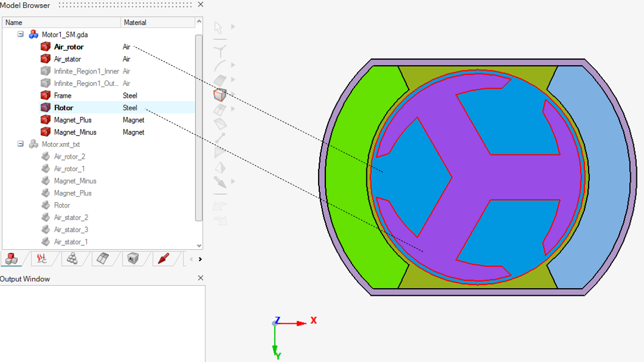Open the labeled cube browser tab
Screen dimensions: 644x362
click(133, 258)
